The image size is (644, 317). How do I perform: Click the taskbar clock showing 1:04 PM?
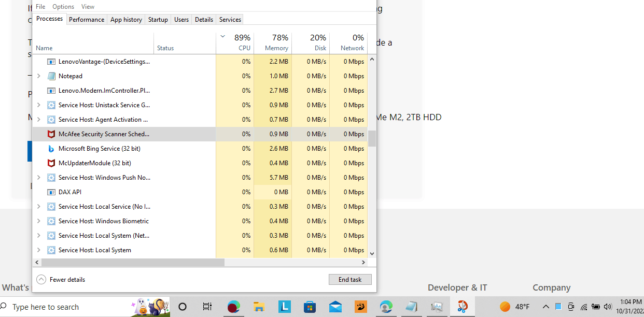(x=629, y=306)
